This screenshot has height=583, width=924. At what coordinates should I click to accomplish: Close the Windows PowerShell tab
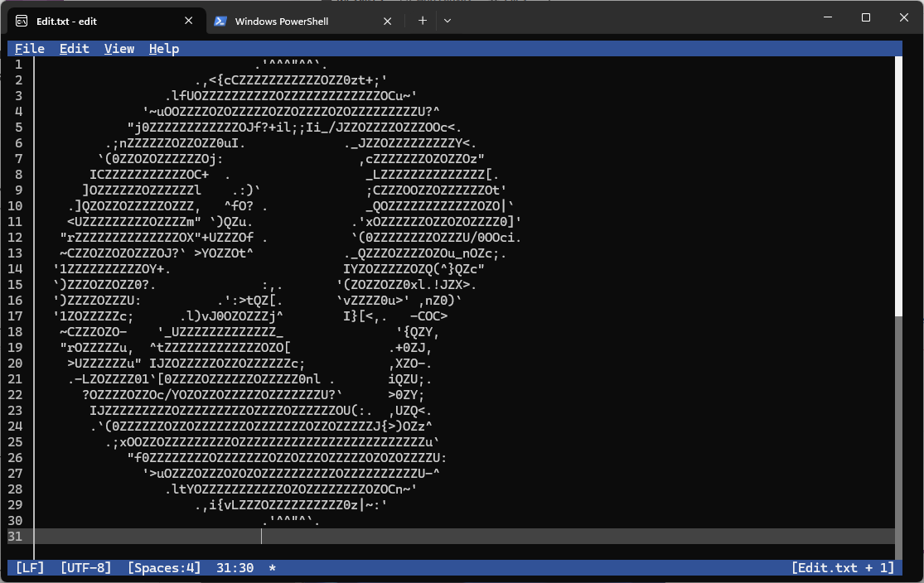pos(388,21)
